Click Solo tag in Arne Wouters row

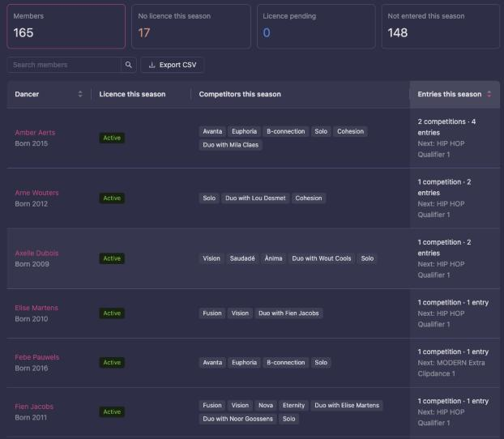coord(209,198)
